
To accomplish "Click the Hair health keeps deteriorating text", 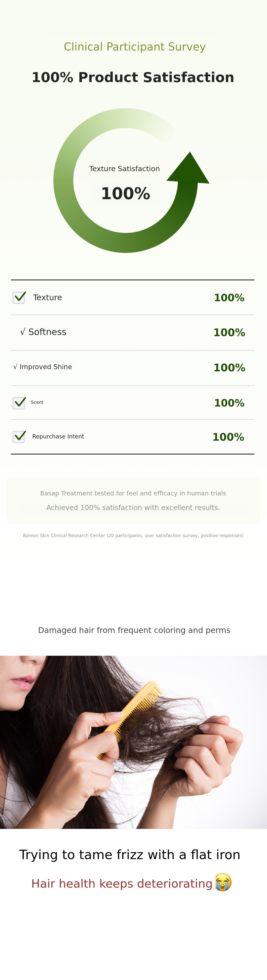I will tap(122, 883).
